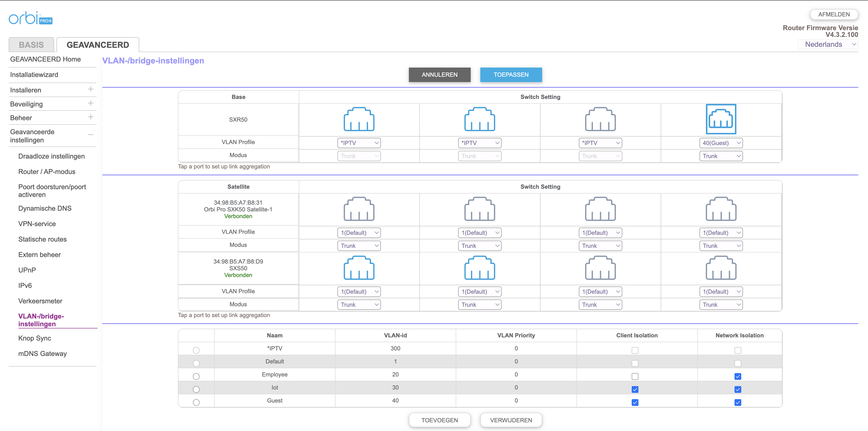Screen dimensions: 868x431
Task: Tap SXS50 satellite's third port icon
Action: (600, 268)
